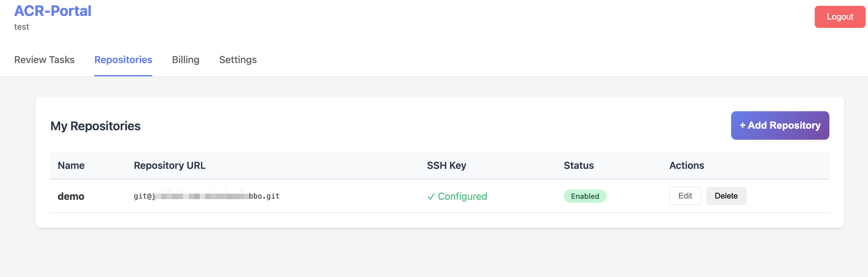Open the Settings tab
This screenshot has width=868, height=277.
238,60
